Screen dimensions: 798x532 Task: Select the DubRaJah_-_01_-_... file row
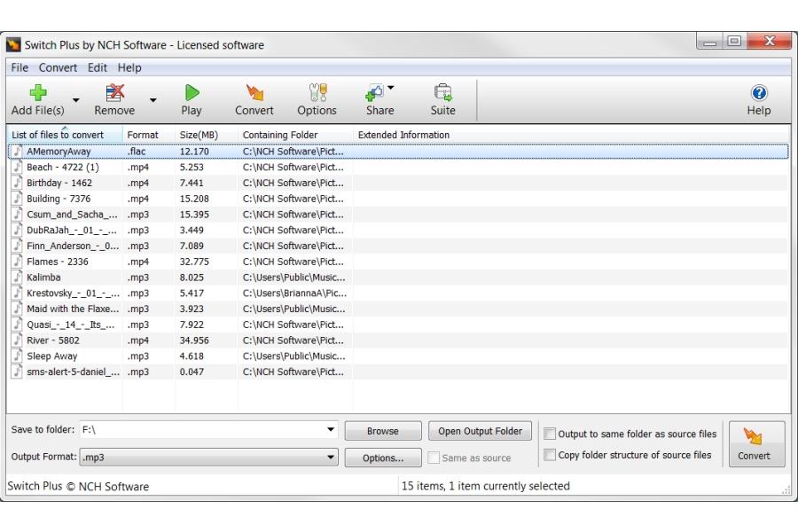398,231
